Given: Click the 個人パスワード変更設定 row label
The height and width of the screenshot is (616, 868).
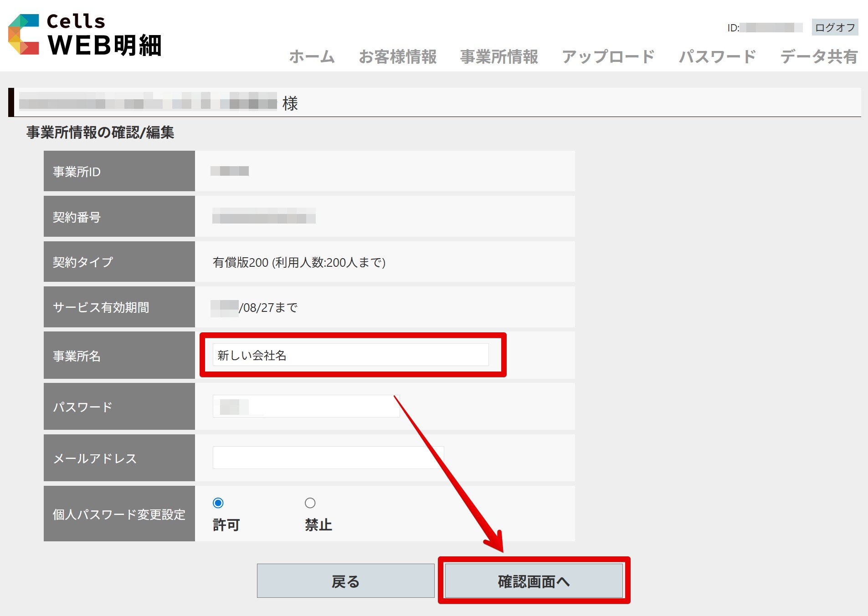Looking at the screenshot, I should [119, 514].
